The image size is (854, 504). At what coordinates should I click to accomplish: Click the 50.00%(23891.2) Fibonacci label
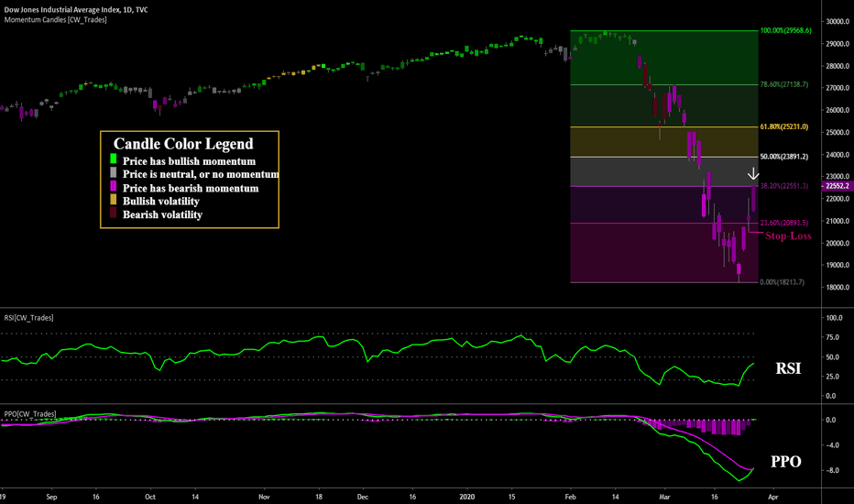point(784,157)
